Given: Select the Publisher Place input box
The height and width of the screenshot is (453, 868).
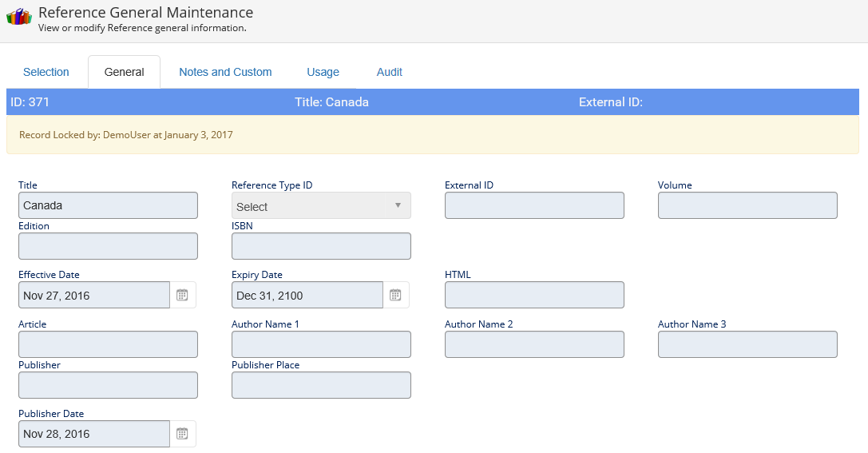Looking at the screenshot, I should tap(321, 385).
